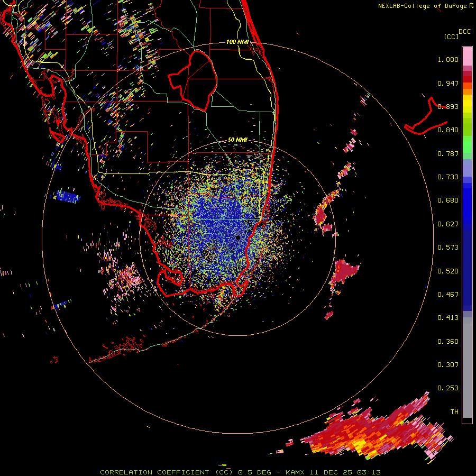
Task: Click the TH threshold label
Action: click(x=454, y=412)
